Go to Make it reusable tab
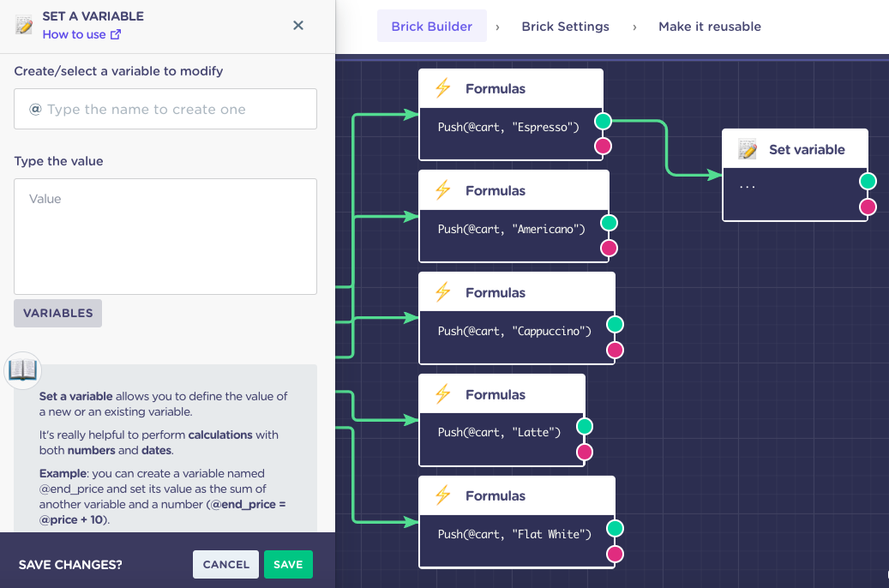 click(x=709, y=27)
